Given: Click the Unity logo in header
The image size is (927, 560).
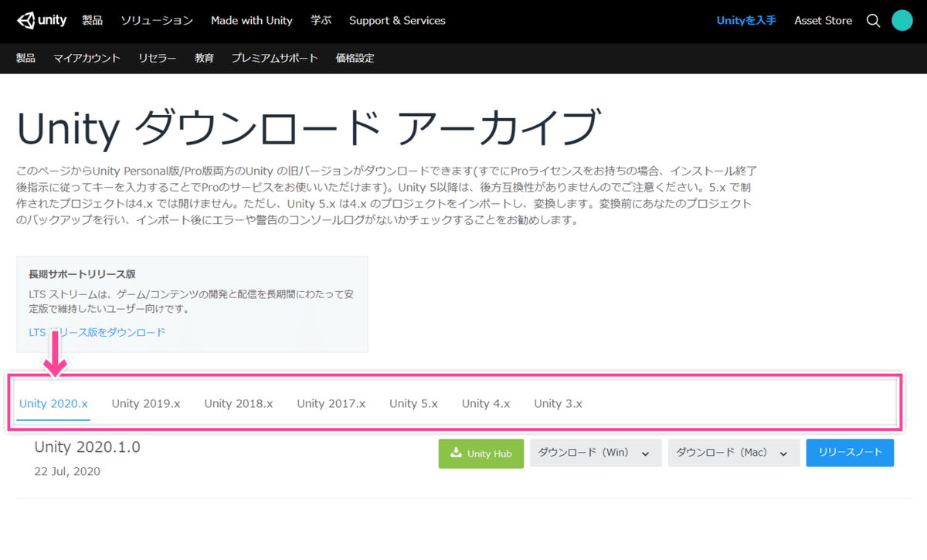Looking at the screenshot, I should (42, 20).
